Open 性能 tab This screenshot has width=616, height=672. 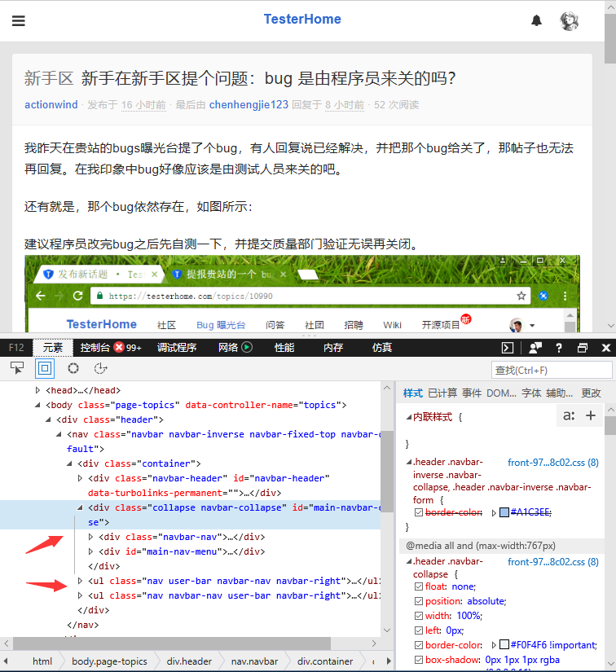tap(284, 348)
